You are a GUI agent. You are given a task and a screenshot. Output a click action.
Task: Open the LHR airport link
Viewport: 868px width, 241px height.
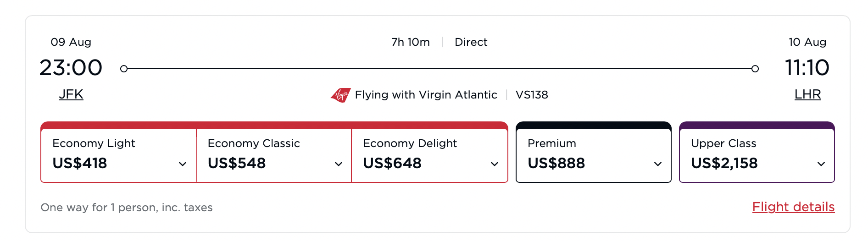click(807, 94)
